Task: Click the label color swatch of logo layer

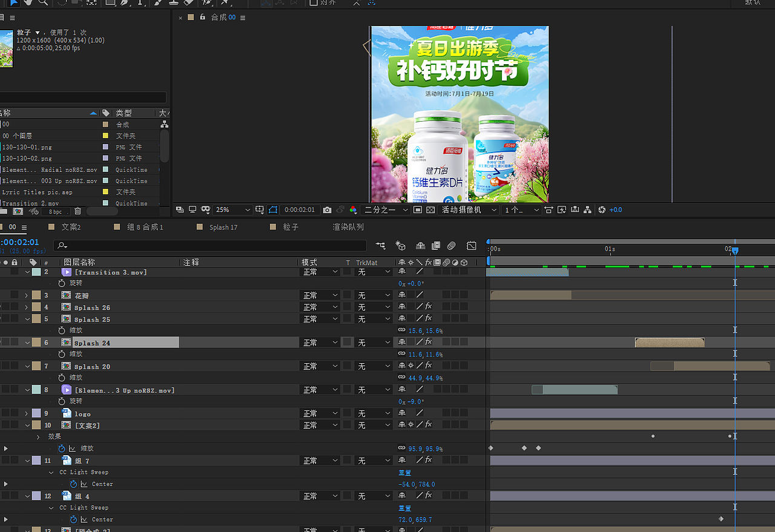Action: point(36,413)
